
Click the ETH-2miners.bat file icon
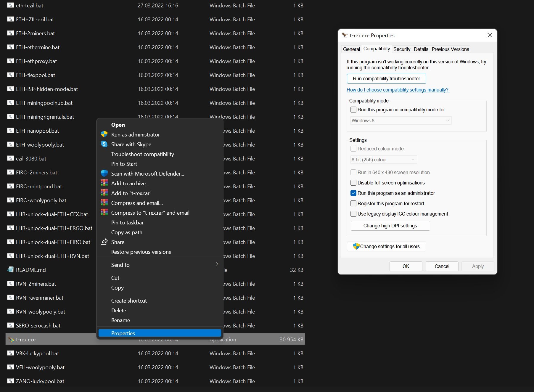point(11,33)
